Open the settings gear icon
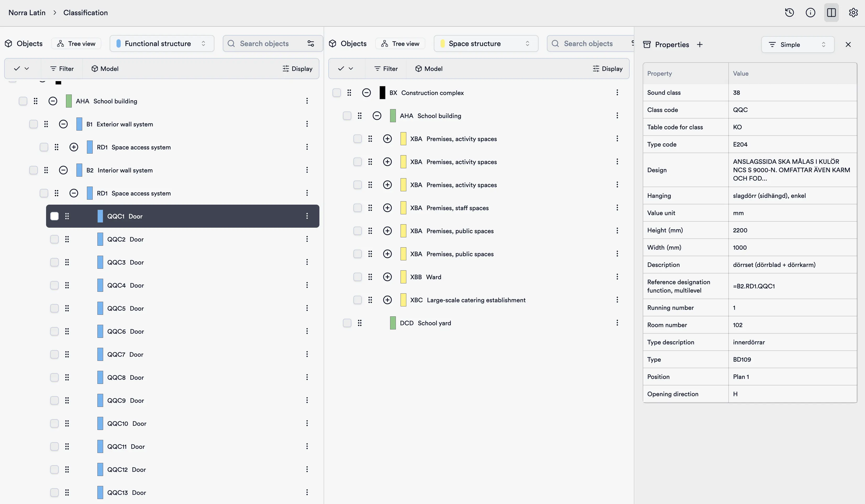 (853, 13)
